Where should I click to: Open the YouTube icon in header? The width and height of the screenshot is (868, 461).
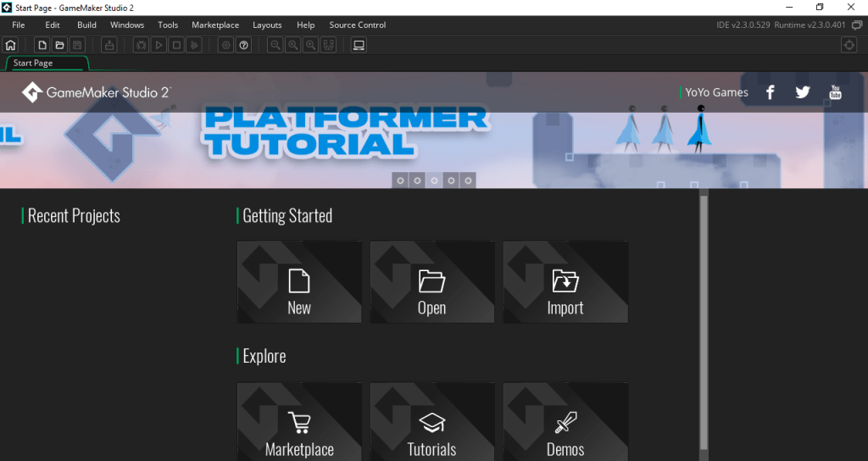click(x=835, y=92)
